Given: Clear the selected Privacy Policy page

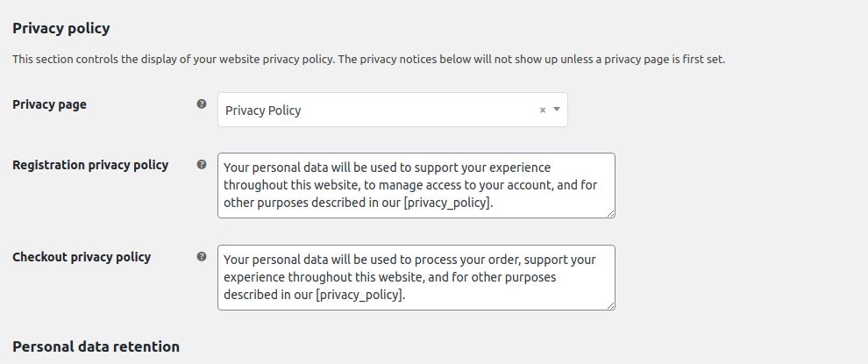Looking at the screenshot, I should [542, 111].
